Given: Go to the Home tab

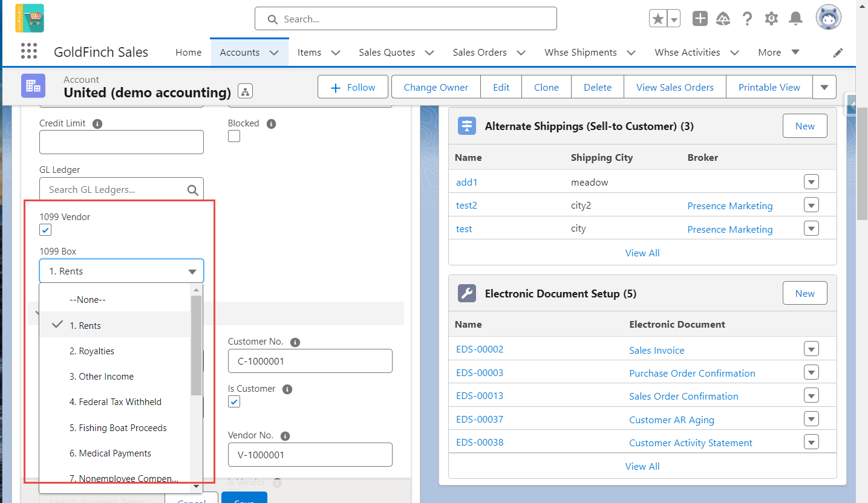Looking at the screenshot, I should (x=188, y=53).
